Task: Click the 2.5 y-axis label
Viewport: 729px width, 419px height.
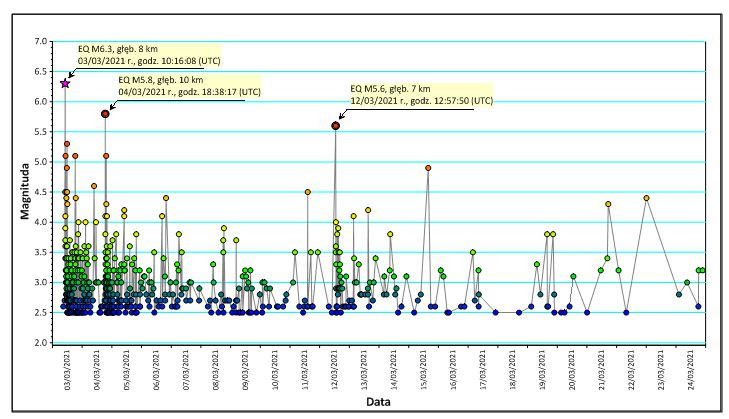Action: pos(41,313)
